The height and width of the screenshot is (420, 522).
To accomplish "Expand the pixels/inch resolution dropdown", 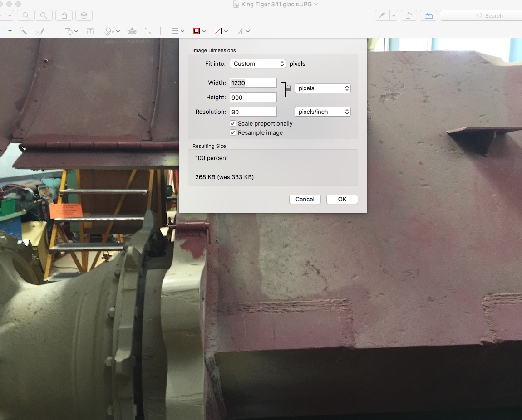I will [x=322, y=112].
